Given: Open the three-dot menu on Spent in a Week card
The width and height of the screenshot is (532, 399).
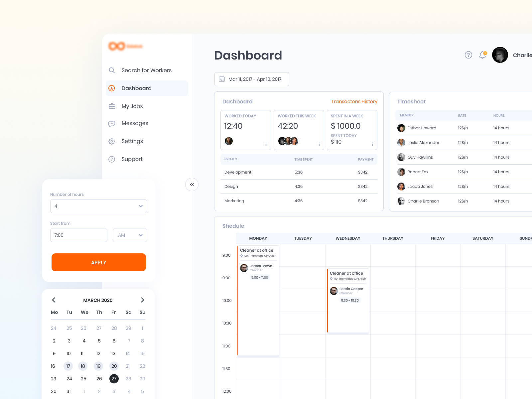Looking at the screenshot, I should click(x=372, y=144).
